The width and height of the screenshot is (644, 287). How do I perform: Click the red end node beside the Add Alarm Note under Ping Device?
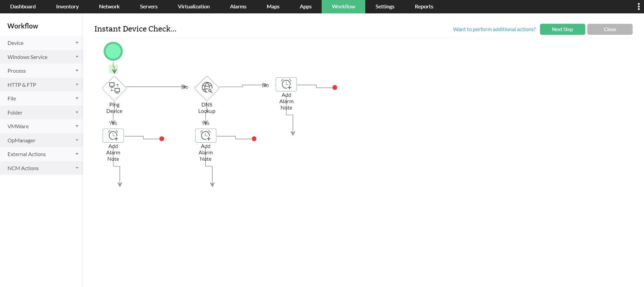162,139
